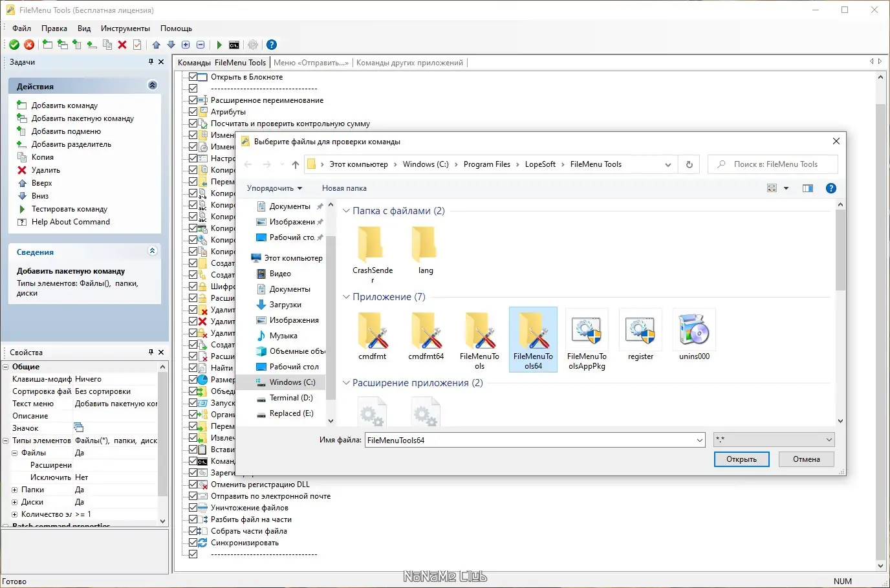Click the Открыть button in dialog

coord(741,459)
